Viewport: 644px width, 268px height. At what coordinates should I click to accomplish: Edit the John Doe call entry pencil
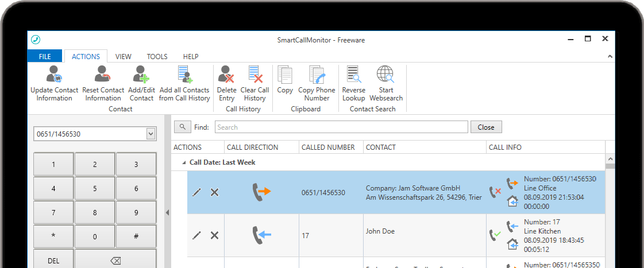click(196, 235)
